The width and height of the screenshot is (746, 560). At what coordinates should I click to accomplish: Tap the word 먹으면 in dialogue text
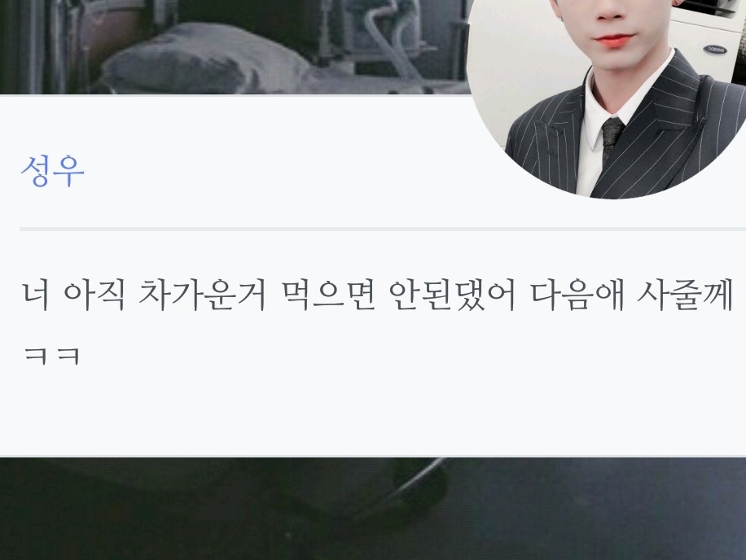pos(328,295)
